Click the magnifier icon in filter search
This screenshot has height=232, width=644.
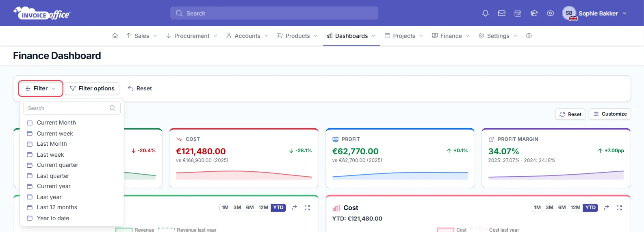pos(113,108)
